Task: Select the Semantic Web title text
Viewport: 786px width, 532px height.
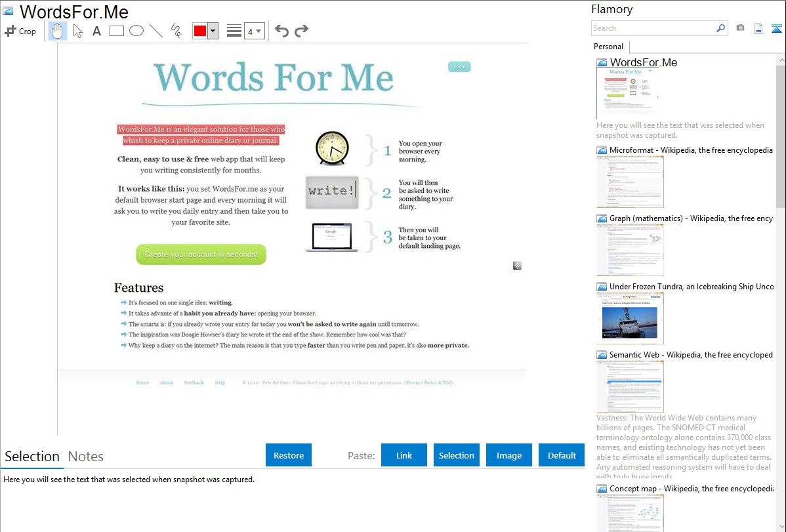Action: coord(691,354)
